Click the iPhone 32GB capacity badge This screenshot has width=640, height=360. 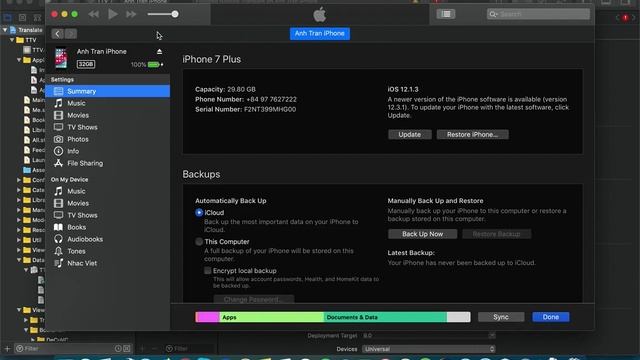click(86, 64)
